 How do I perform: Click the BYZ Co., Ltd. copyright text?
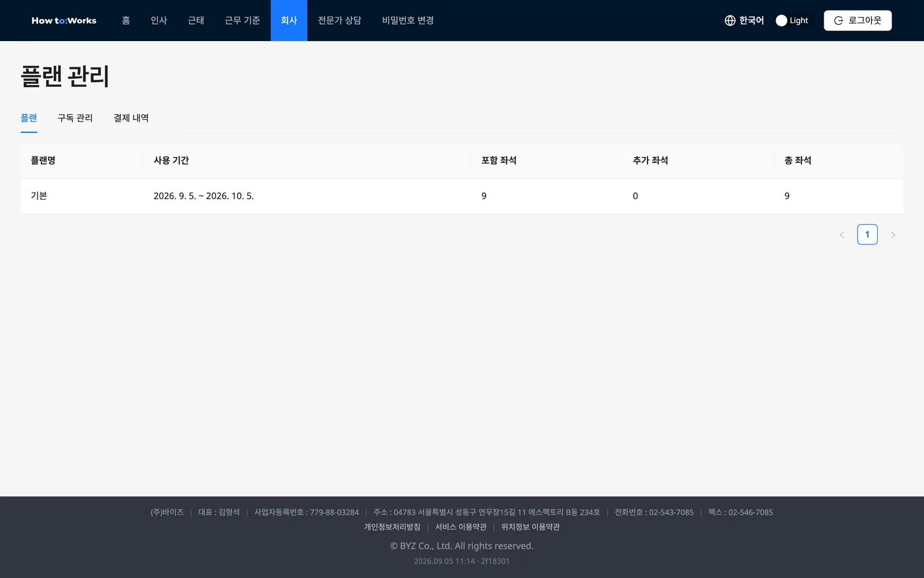[461, 546]
